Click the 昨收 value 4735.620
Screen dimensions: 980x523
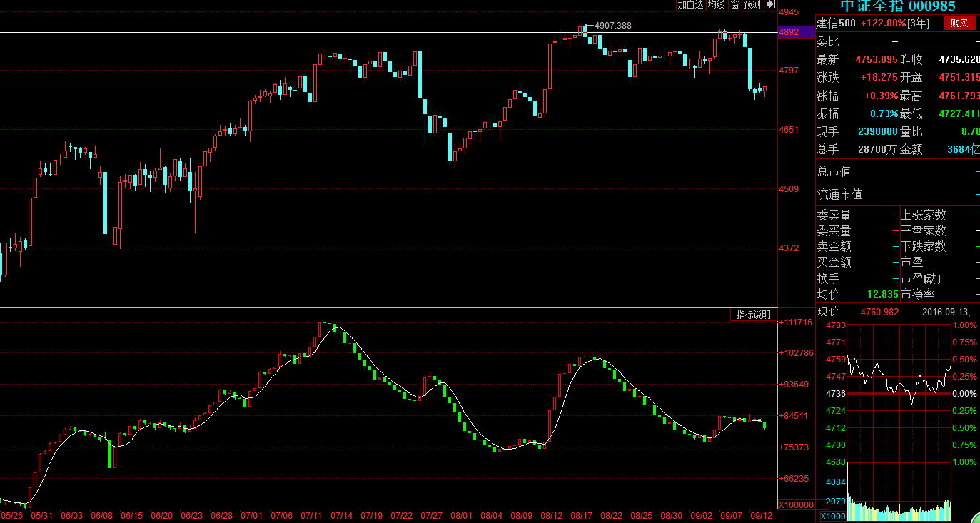coord(959,60)
